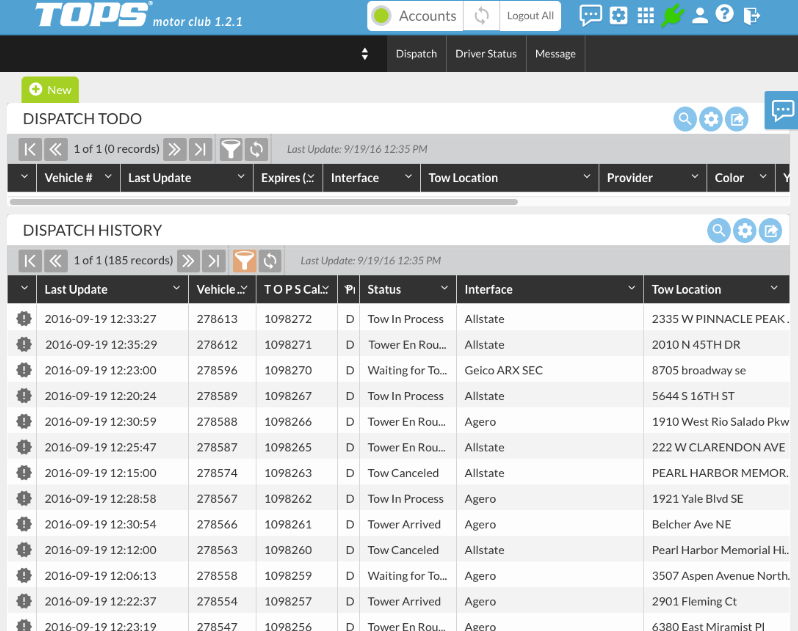
Task: Click alert badge for vehicle 278558 row
Action: [24, 576]
